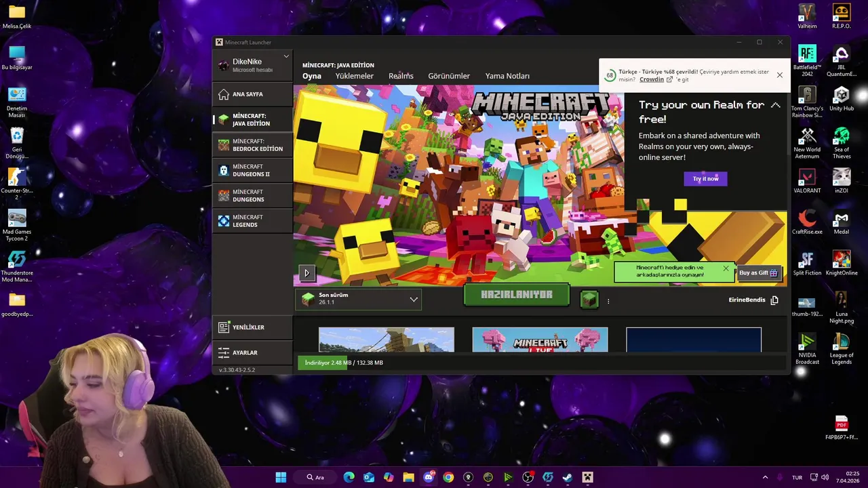Switch to the Yama Notları tab

(x=507, y=76)
